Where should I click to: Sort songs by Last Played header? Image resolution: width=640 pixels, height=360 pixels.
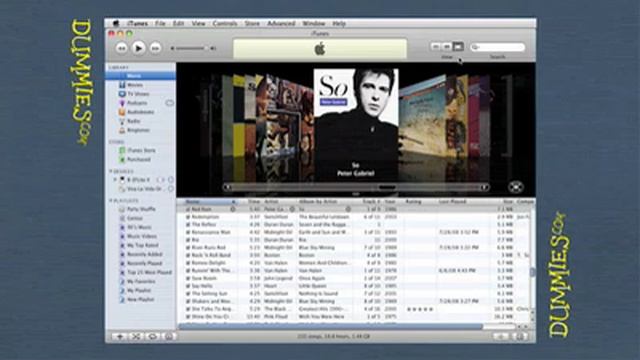pyautogui.click(x=463, y=202)
